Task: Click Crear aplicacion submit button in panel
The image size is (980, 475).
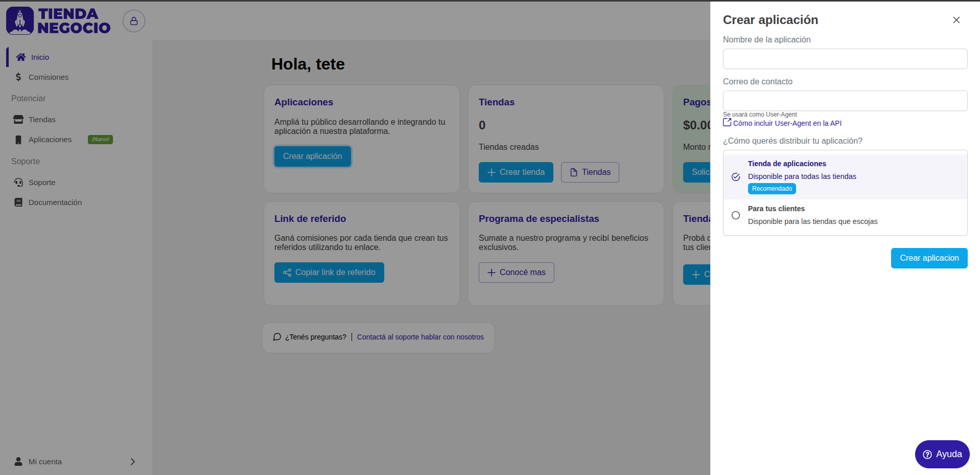Action: (929, 258)
